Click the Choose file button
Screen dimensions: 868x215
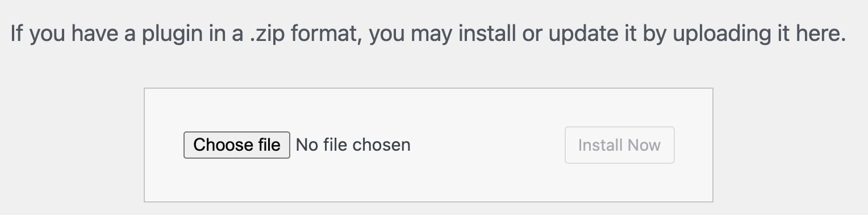click(x=236, y=145)
